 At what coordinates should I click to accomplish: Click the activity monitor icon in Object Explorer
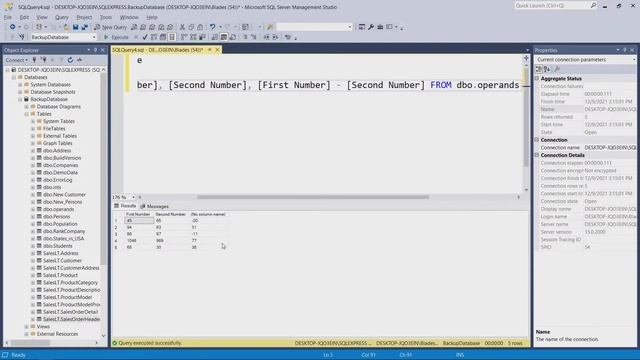pyautogui.click(x=80, y=60)
